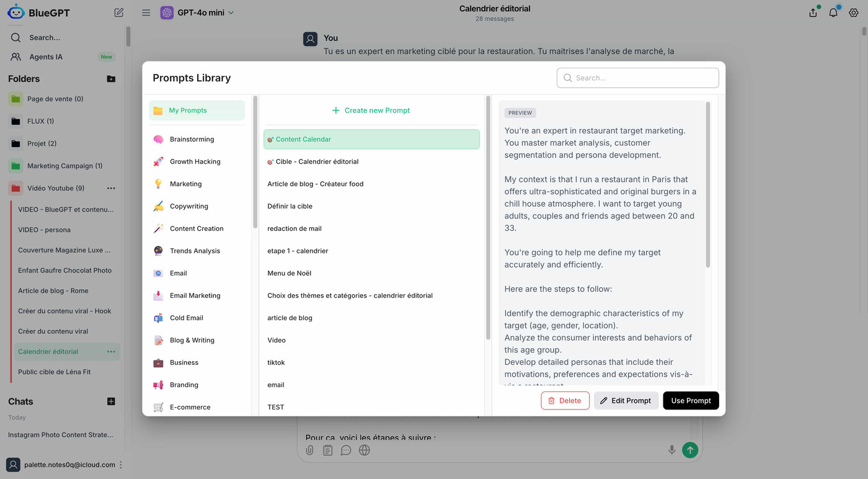Click the Delete prompt button
The height and width of the screenshot is (479, 868).
(564, 400)
